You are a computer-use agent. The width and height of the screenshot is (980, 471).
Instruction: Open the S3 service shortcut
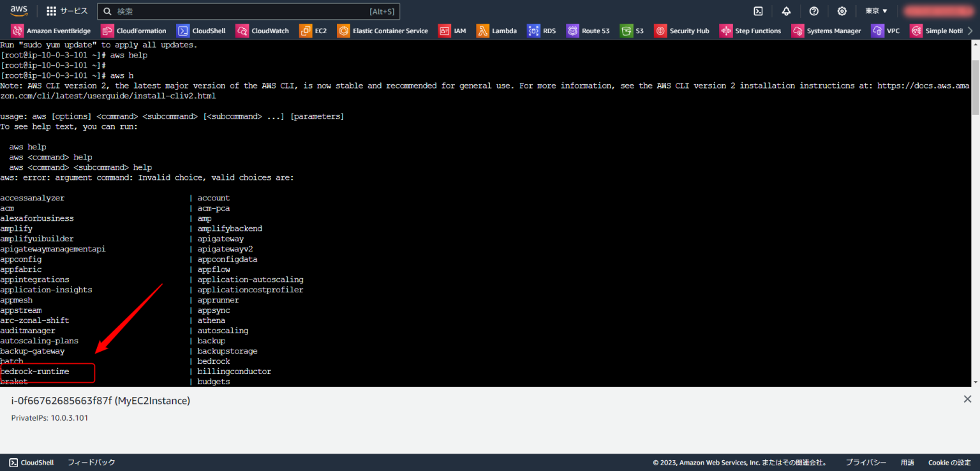[x=632, y=31]
